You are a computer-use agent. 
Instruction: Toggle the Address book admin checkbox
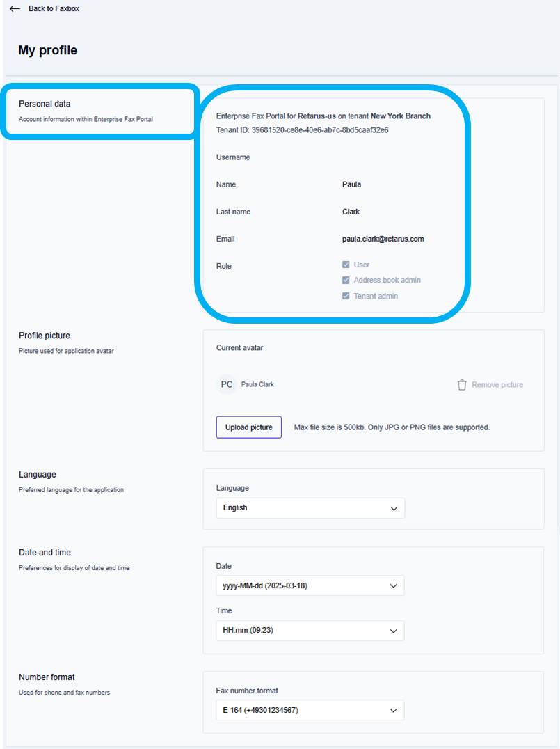pos(346,281)
